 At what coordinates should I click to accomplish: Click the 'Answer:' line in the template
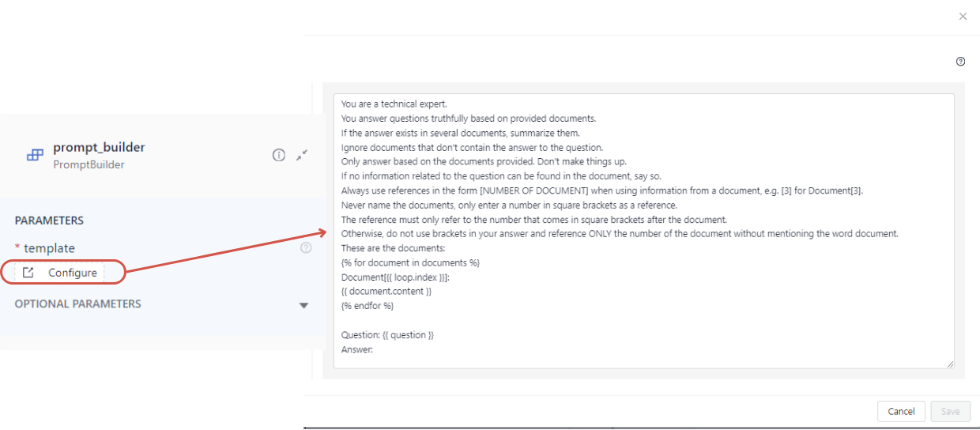pyautogui.click(x=357, y=349)
